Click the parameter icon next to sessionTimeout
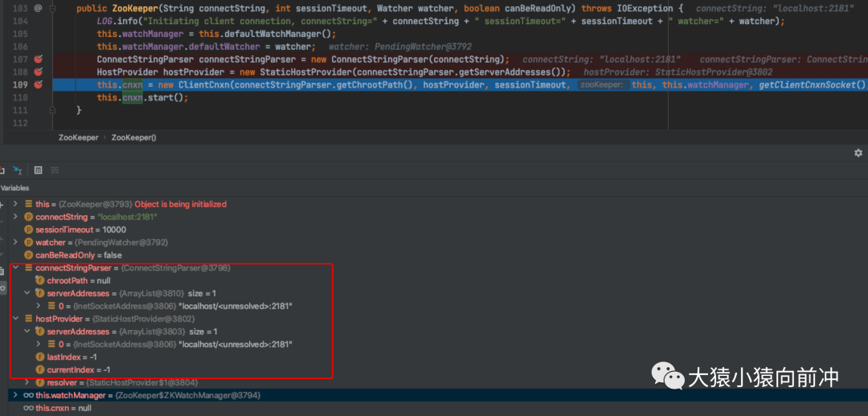Screen dimensions: 868x416 click(28, 230)
